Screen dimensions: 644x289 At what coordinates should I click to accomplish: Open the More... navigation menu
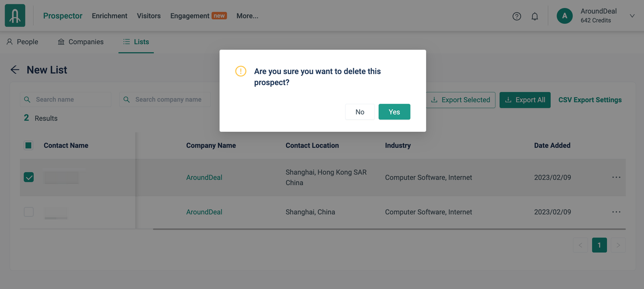[x=247, y=16]
